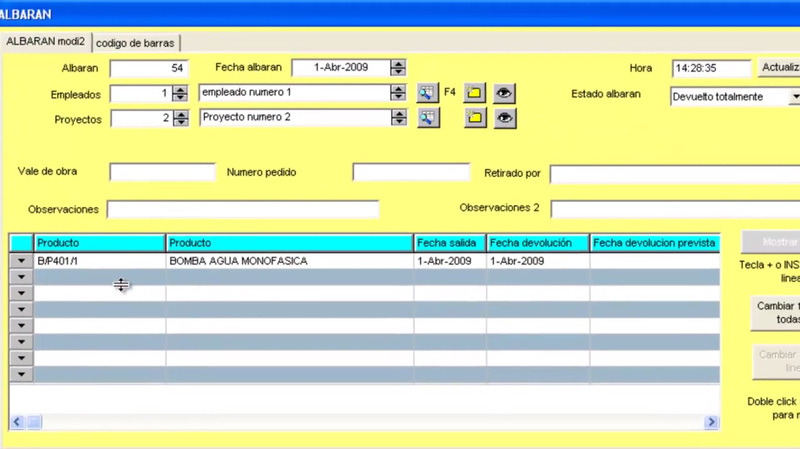800x449 pixels.
Task: Click the Numero pedido input field
Action: pos(410,172)
